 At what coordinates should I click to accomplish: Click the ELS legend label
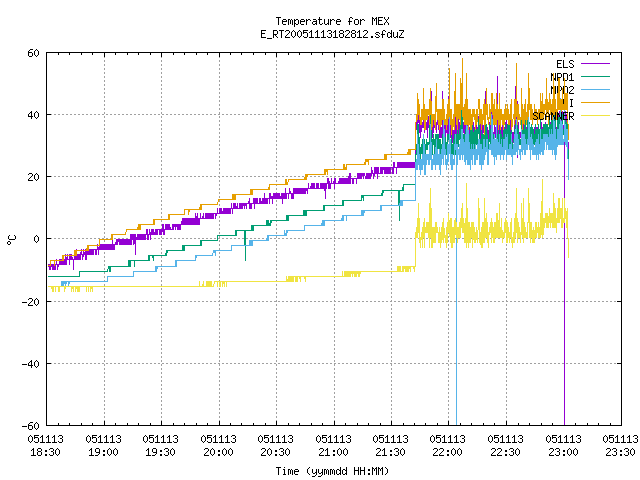(565, 64)
